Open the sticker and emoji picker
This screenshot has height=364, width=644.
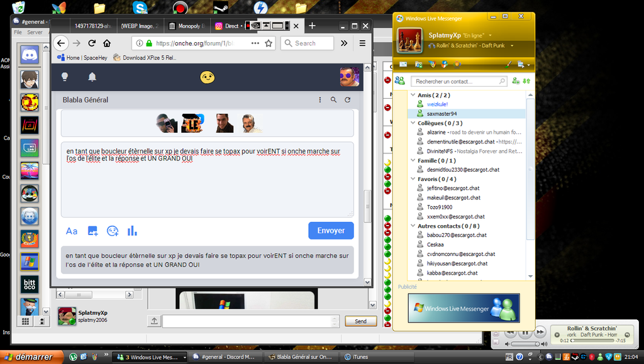[113, 231]
